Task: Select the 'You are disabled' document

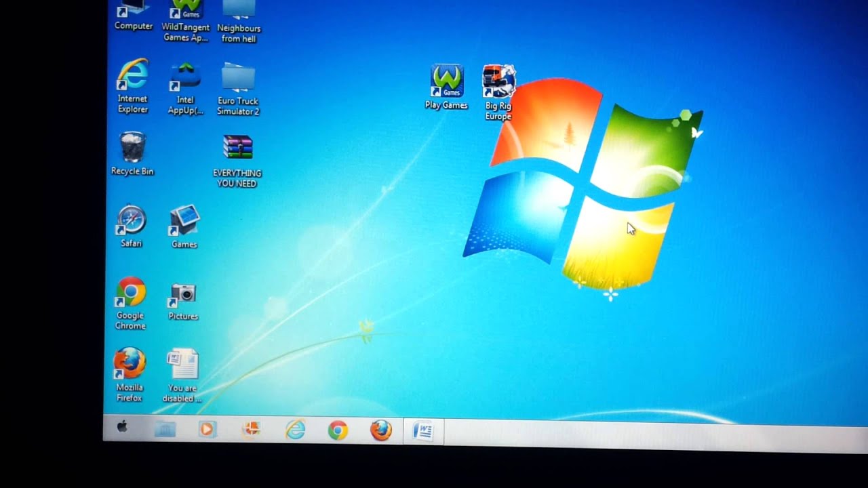Action: [x=182, y=376]
